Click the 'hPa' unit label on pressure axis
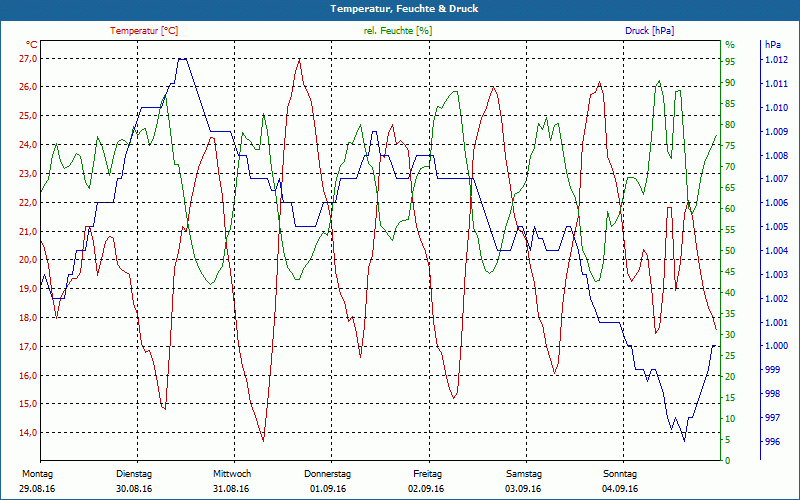 773,45
